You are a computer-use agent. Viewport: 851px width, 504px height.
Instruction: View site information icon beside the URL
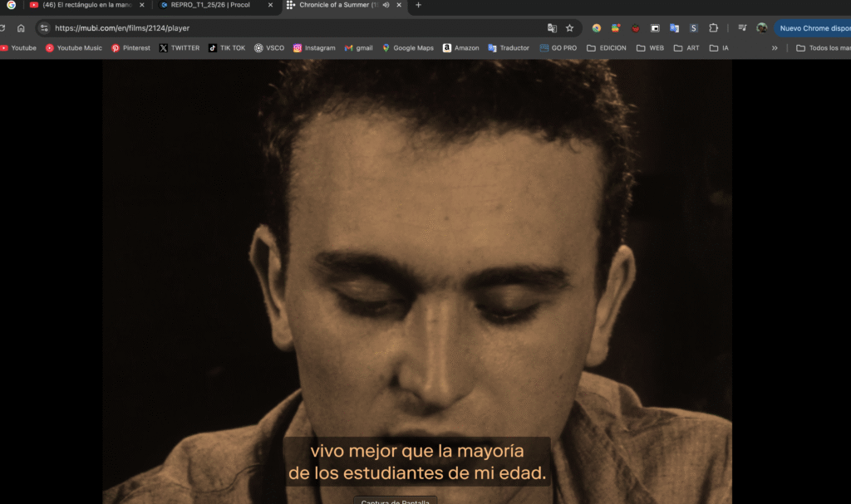point(44,27)
